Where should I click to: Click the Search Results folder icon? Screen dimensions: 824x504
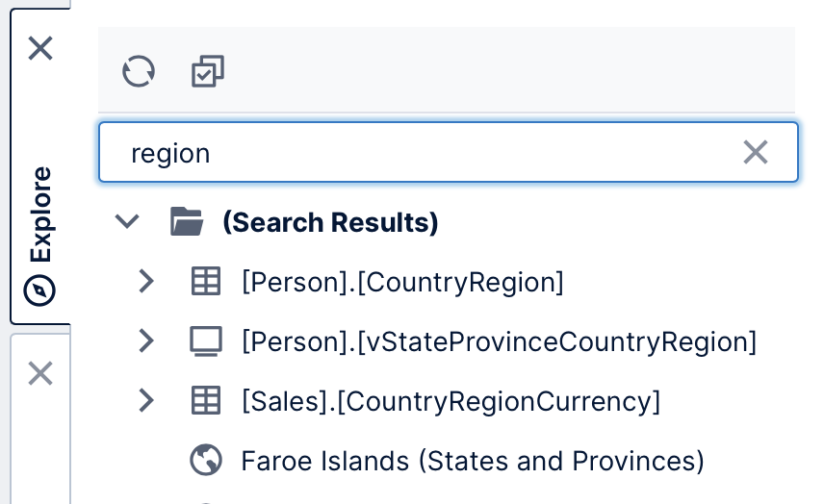tap(187, 221)
